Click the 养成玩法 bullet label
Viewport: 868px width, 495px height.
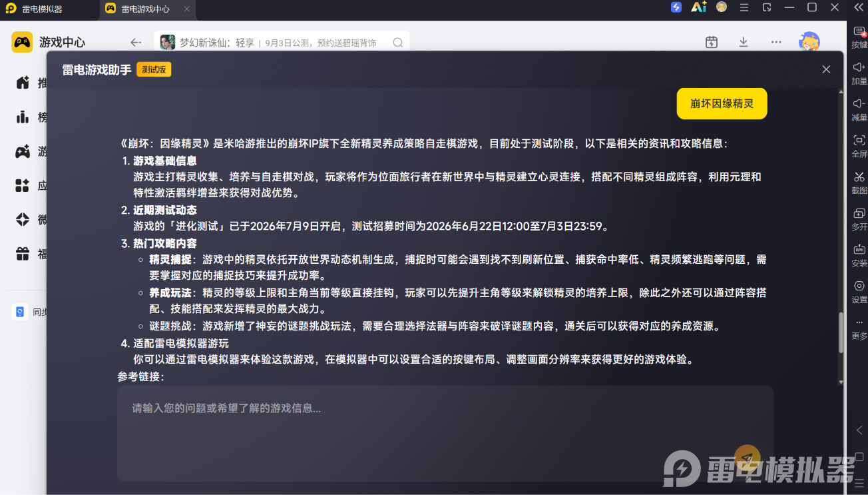(170, 292)
